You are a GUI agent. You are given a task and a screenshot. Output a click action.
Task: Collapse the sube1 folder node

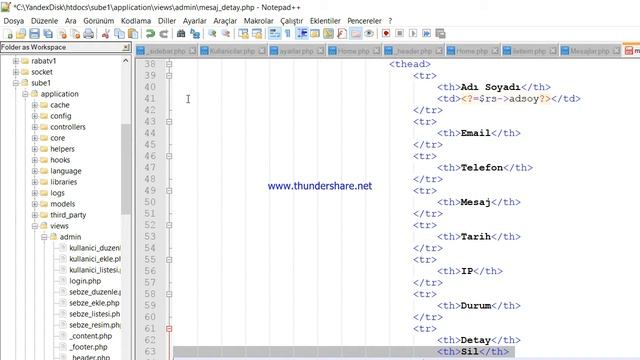click(x=16, y=83)
